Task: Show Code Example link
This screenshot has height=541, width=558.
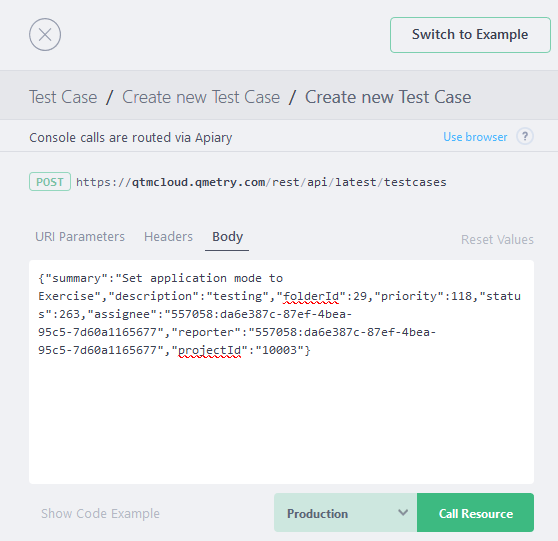Action: 100,514
